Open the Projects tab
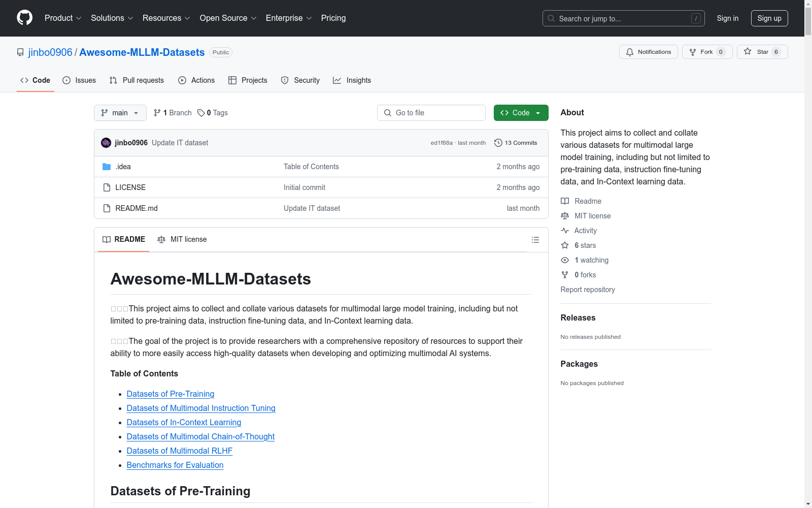 (248, 80)
